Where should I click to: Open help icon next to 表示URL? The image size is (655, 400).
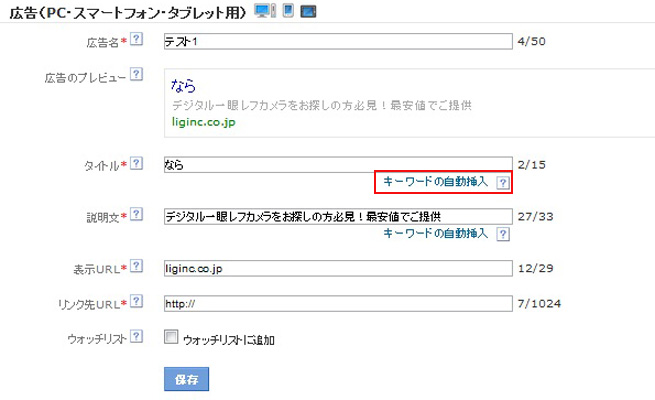136,266
